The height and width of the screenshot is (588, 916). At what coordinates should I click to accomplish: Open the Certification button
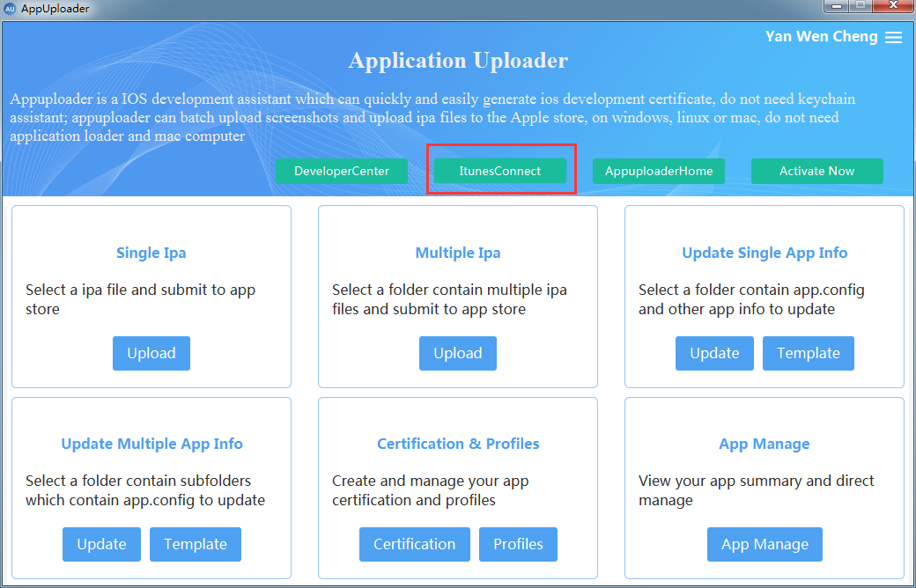[x=415, y=544]
